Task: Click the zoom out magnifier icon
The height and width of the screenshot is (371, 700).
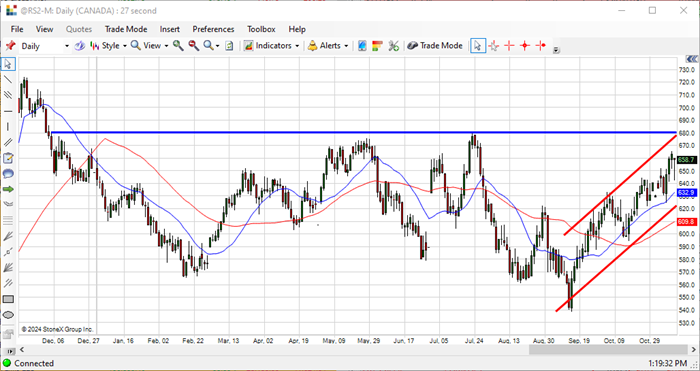Action: pos(193,46)
